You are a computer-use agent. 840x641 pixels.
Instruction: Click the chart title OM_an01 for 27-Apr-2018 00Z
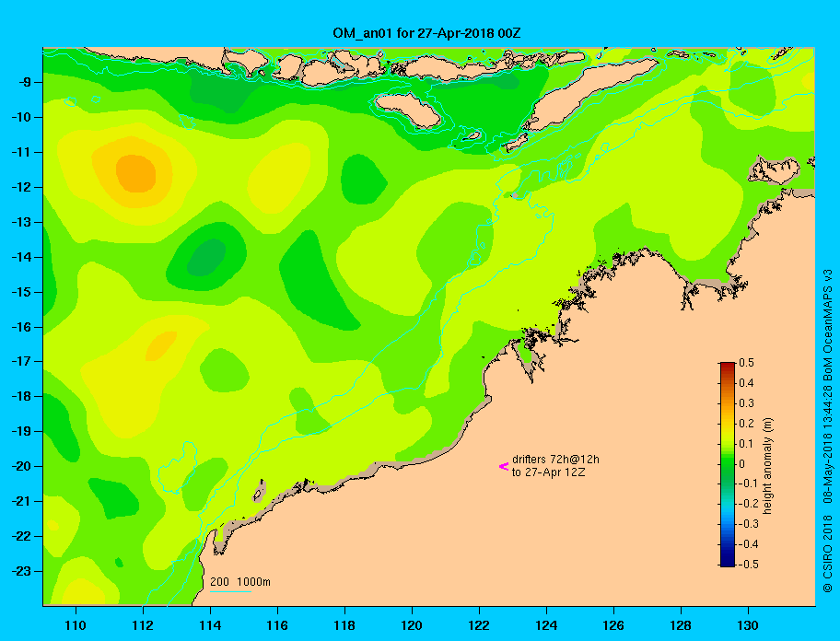426,33
